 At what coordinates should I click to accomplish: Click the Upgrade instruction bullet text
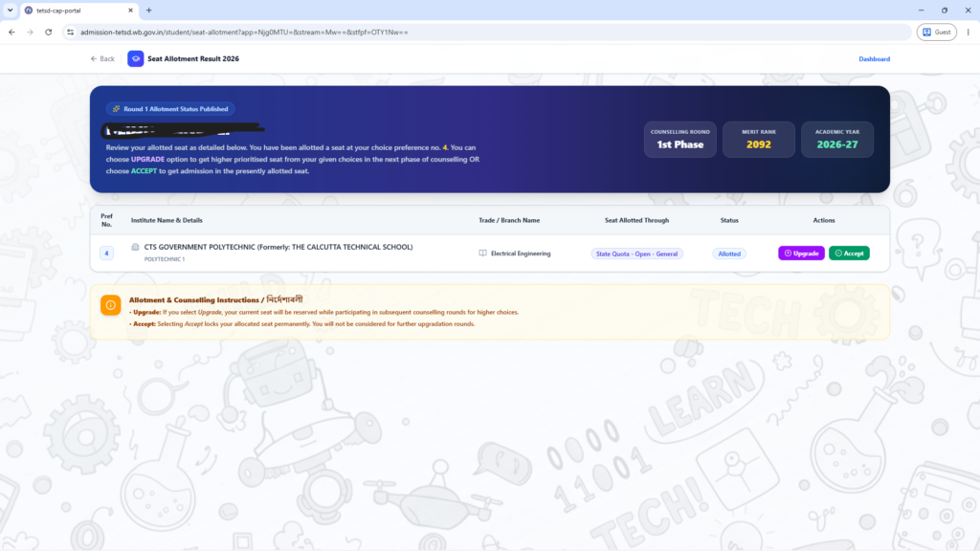323,313
